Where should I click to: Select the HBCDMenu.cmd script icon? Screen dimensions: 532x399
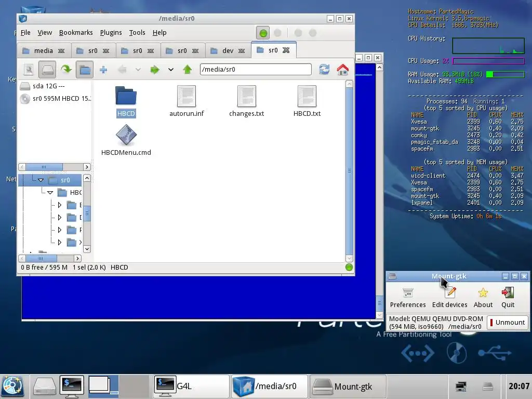(126, 135)
